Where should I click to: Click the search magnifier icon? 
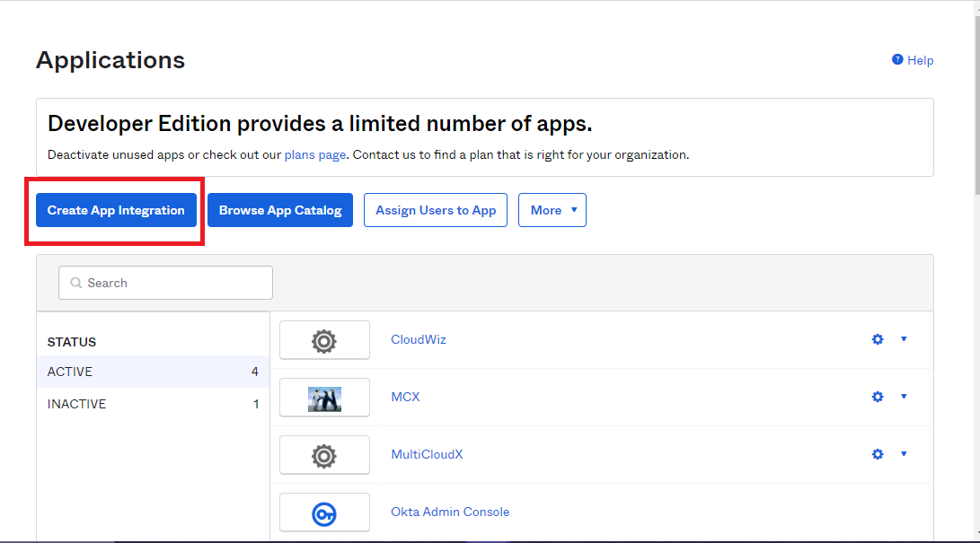coord(75,283)
